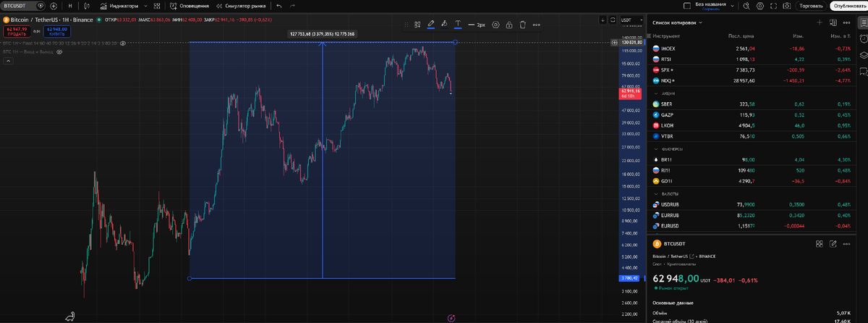Image resolution: width=868 pixels, height=323 pixels.
Task: Change the 1H timeframe in the top toolbar
Action: [x=70, y=6]
